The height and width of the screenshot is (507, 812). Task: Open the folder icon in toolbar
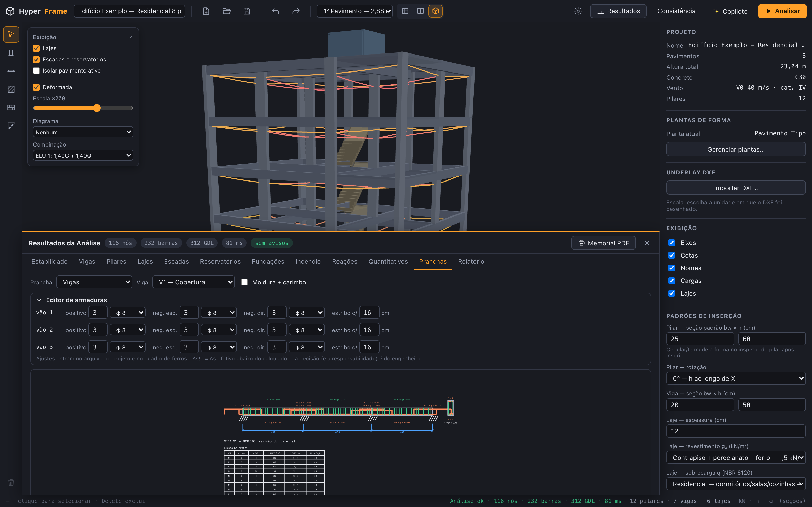click(x=227, y=11)
